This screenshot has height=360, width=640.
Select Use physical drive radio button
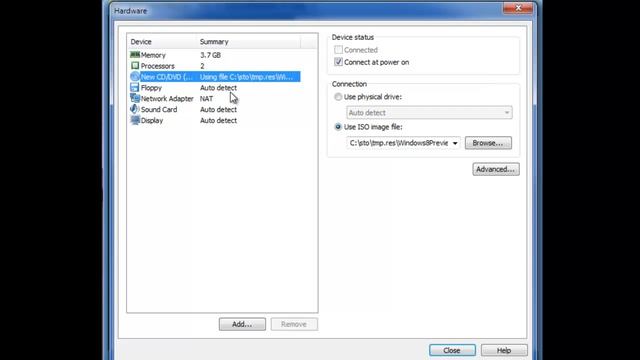pos(338,97)
